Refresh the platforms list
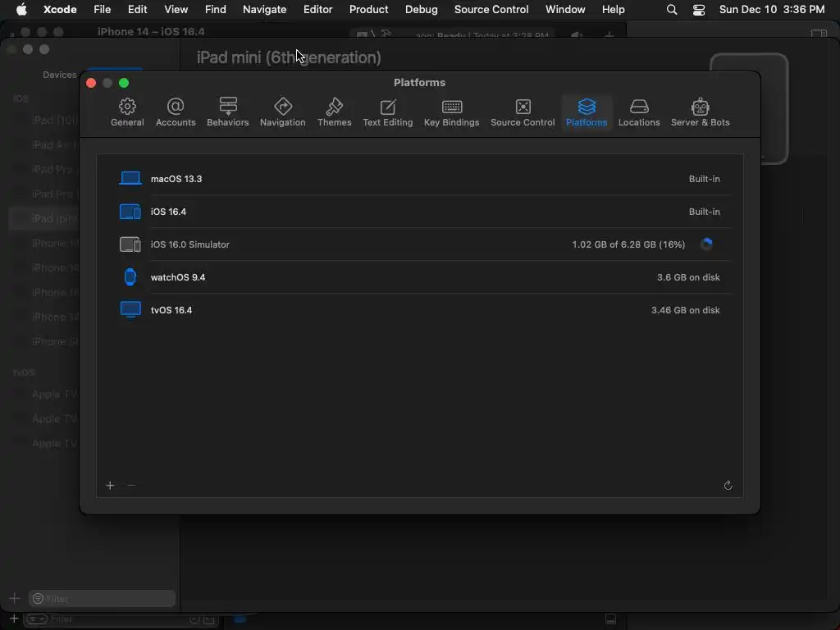Screen dimensions: 840x630 pos(728,486)
